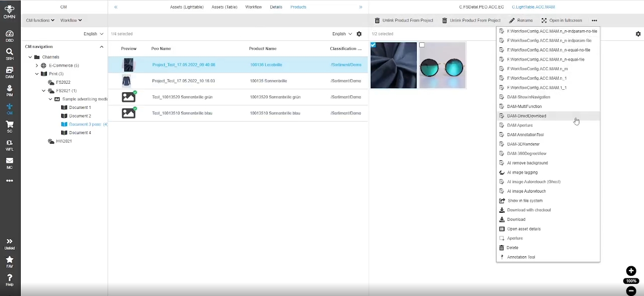644x296 pixels.
Task: Select DAM-DirectDownload from the menu
Action: [x=526, y=116]
